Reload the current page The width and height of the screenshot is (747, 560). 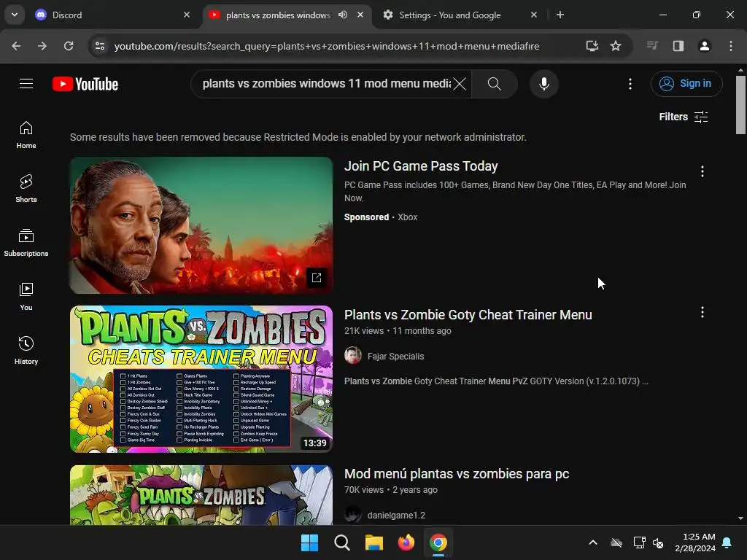point(69,46)
